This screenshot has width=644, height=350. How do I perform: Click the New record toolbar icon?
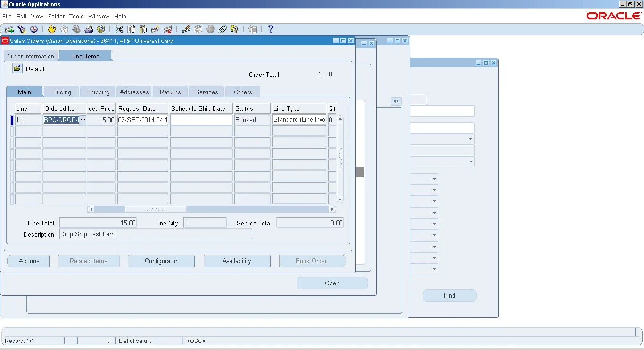tap(9, 29)
